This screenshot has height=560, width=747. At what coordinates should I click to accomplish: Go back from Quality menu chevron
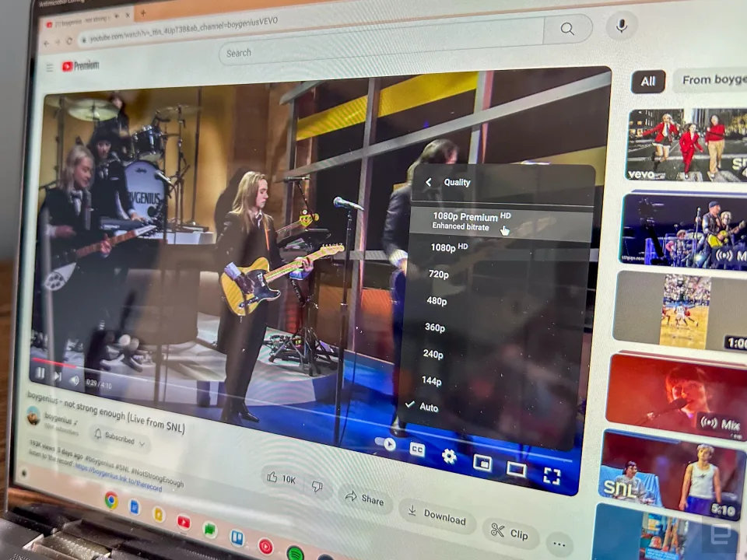(x=428, y=182)
